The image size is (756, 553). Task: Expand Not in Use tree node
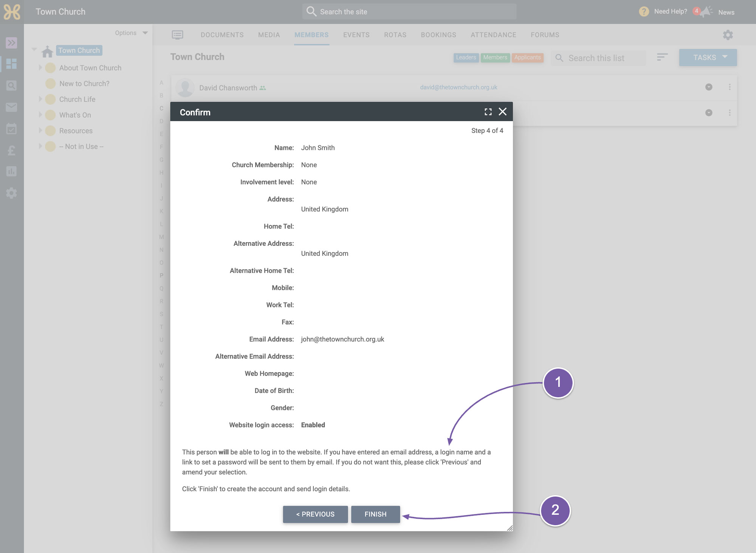(x=40, y=146)
